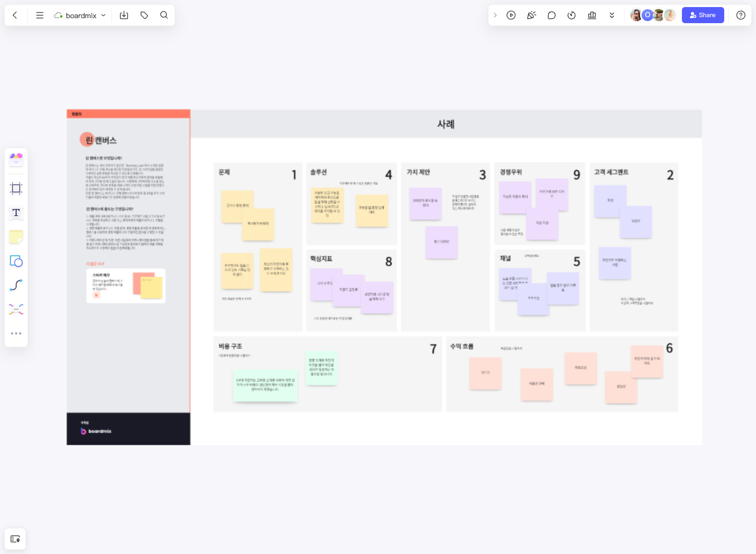This screenshot has height=554, width=756.
Task: Click the Share button
Action: click(703, 15)
